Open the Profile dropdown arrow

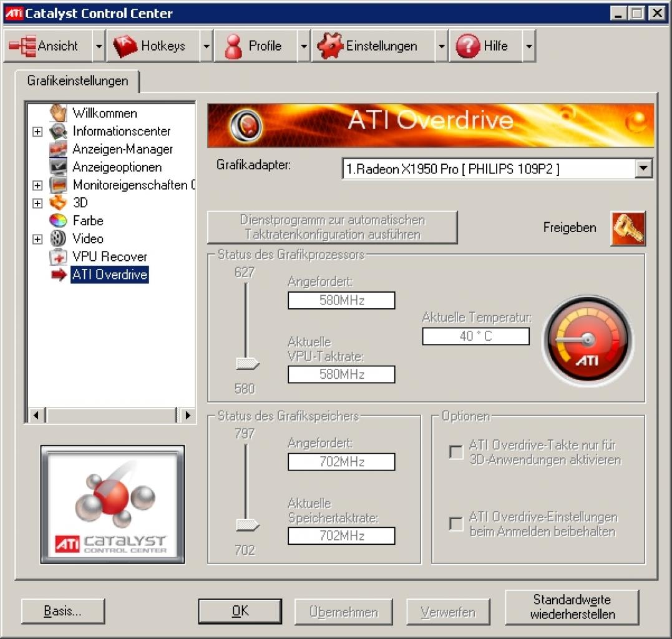[x=304, y=46]
